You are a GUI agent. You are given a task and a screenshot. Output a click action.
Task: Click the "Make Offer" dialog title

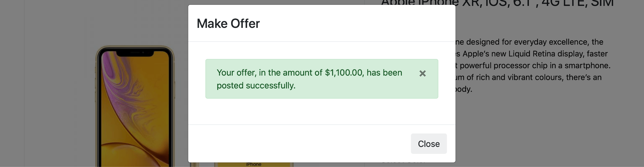click(x=228, y=24)
